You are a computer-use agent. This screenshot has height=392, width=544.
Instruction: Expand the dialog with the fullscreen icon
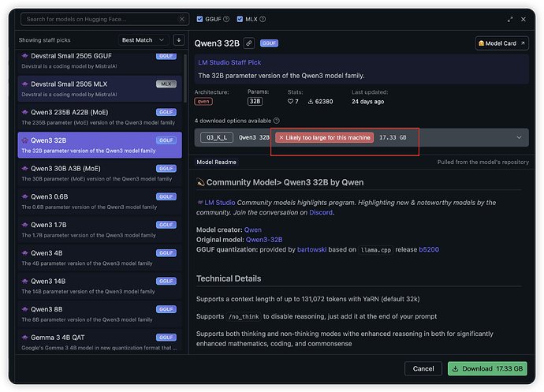coord(510,20)
